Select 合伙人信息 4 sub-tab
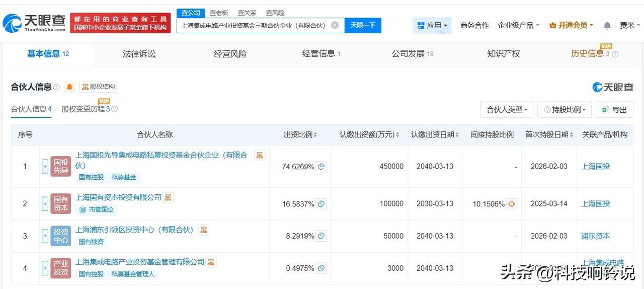644x289 pixels. (x=31, y=109)
